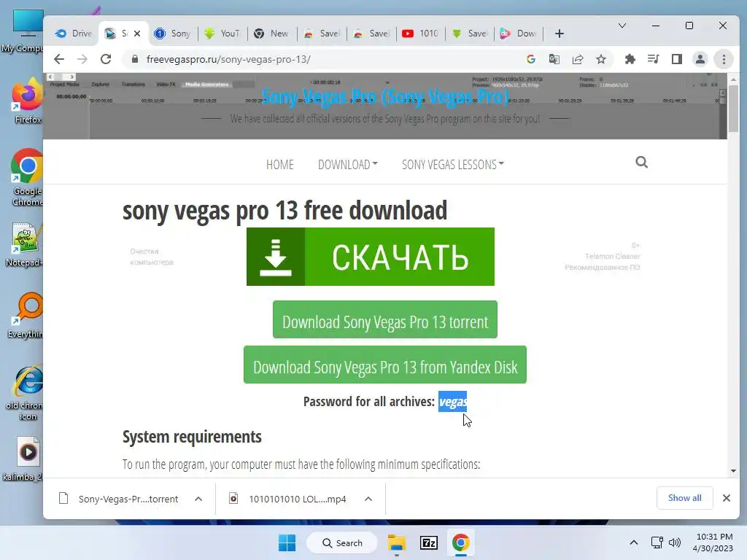Switch to the YouTube downloader tab

coord(222,34)
